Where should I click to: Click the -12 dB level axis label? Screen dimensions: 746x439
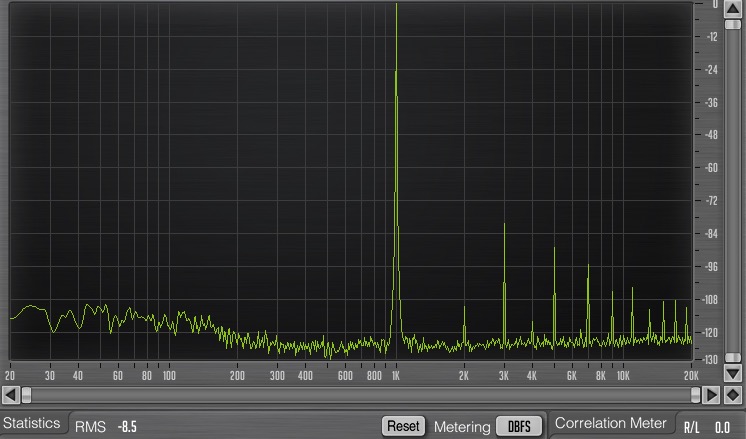coord(711,37)
